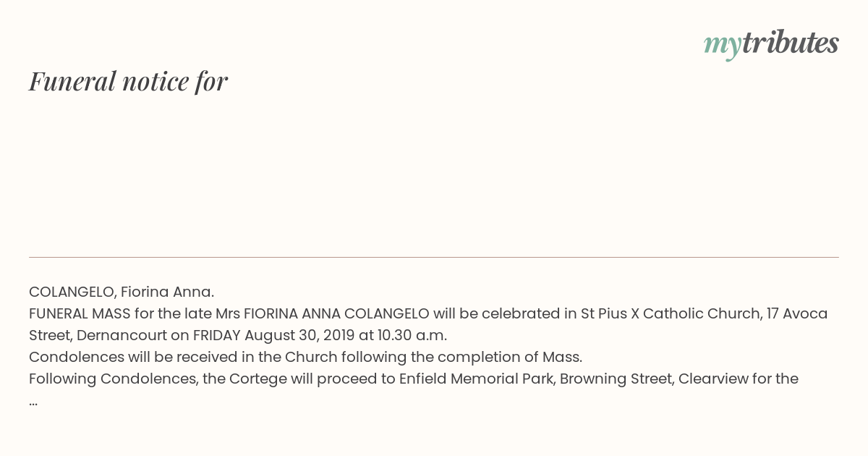This screenshot has width=868, height=456.
Task: Click the green "my" in the logo
Action: pyautogui.click(x=723, y=46)
